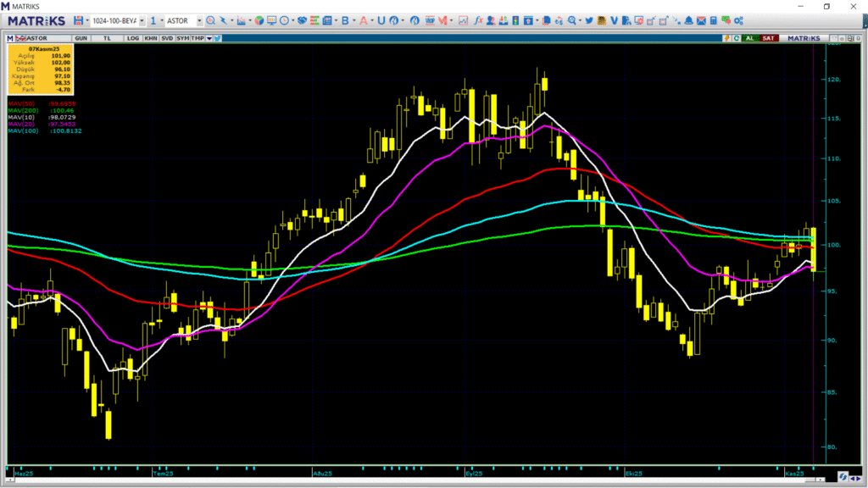Toggle the KHN chart option
The width and height of the screenshot is (868, 488).
coord(150,38)
